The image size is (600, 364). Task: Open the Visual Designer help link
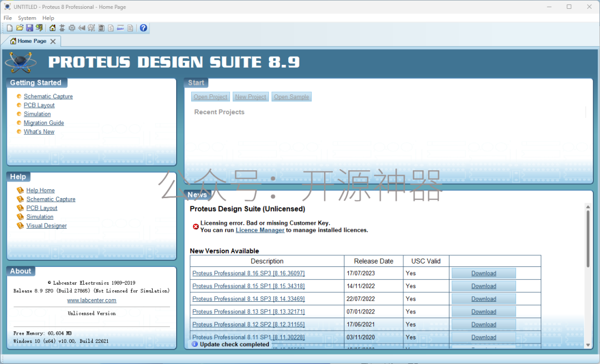pyautogui.click(x=46, y=226)
